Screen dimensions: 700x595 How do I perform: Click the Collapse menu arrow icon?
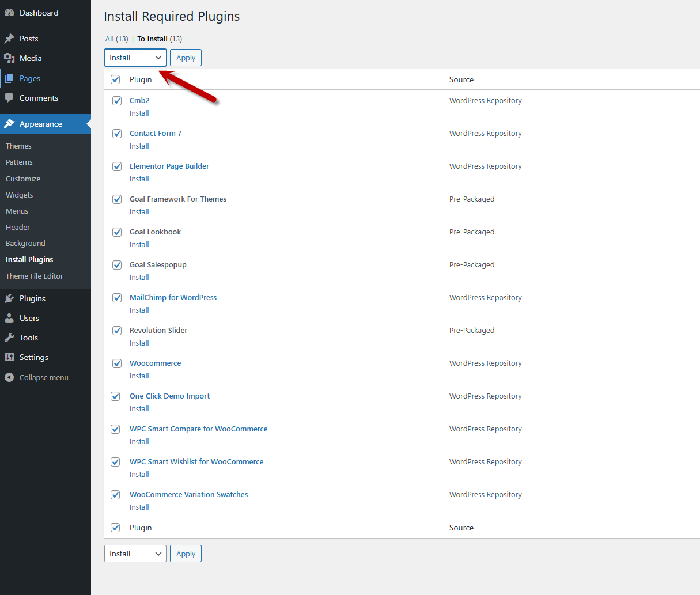click(x=9, y=377)
